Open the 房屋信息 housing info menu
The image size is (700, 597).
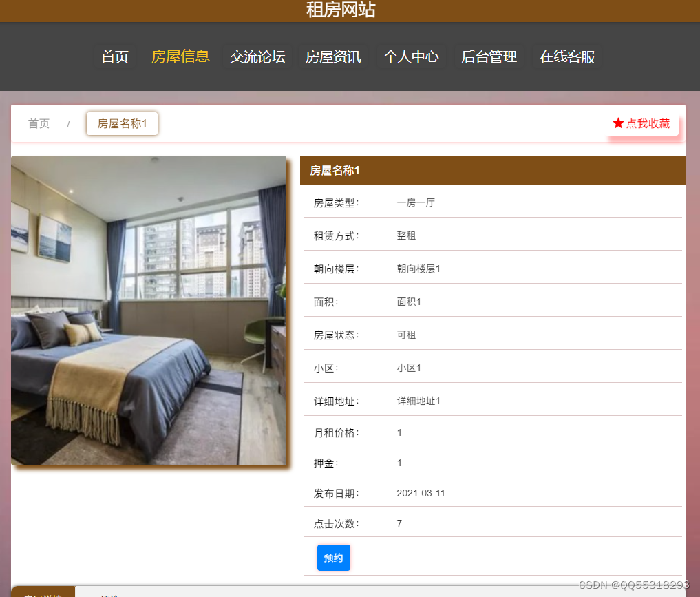pyautogui.click(x=180, y=57)
